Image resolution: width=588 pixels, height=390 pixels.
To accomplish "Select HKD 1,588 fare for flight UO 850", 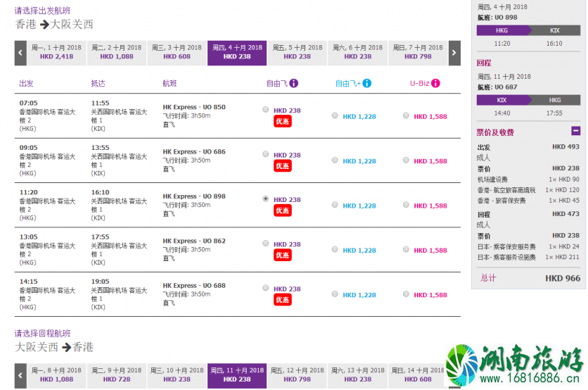I will (x=406, y=115).
